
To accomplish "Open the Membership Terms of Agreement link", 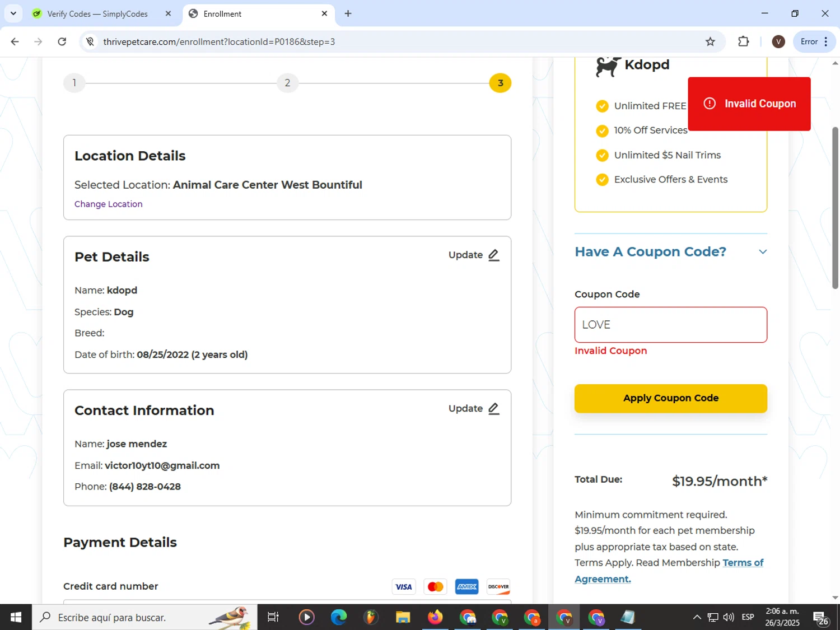I will (x=669, y=571).
